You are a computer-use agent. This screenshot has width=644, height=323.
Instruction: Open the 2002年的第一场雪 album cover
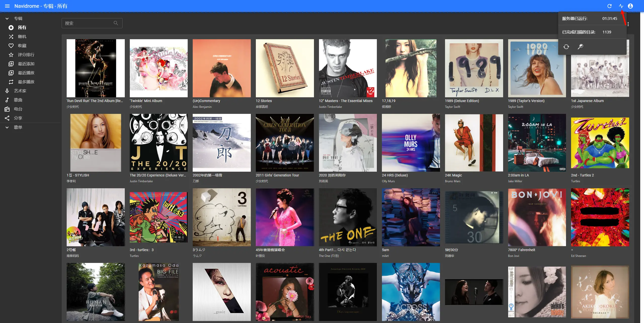[x=222, y=143]
